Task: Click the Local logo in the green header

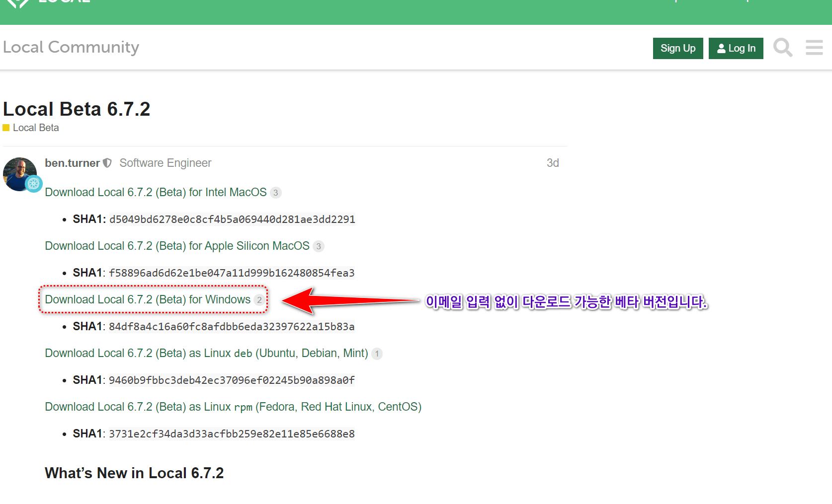Action: point(50,5)
